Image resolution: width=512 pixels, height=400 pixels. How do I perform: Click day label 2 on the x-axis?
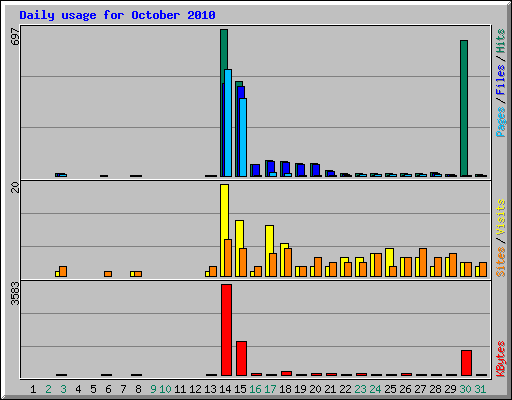(48, 389)
